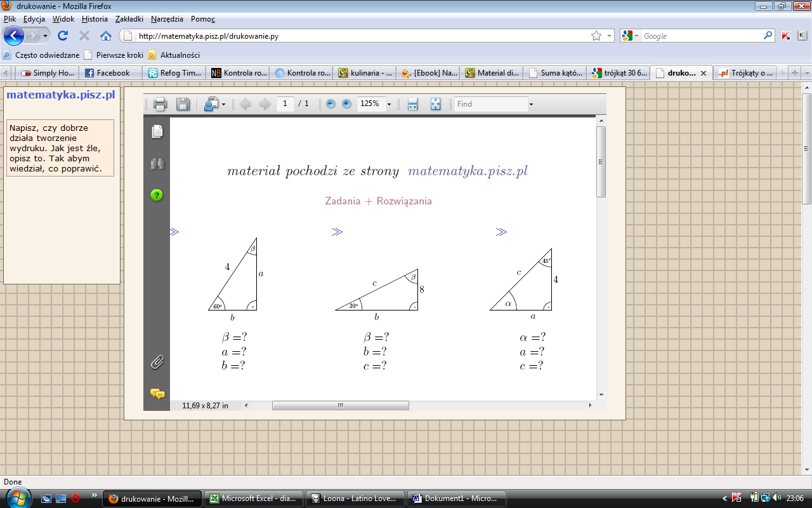Click the green help question mark icon

coord(157,195)
